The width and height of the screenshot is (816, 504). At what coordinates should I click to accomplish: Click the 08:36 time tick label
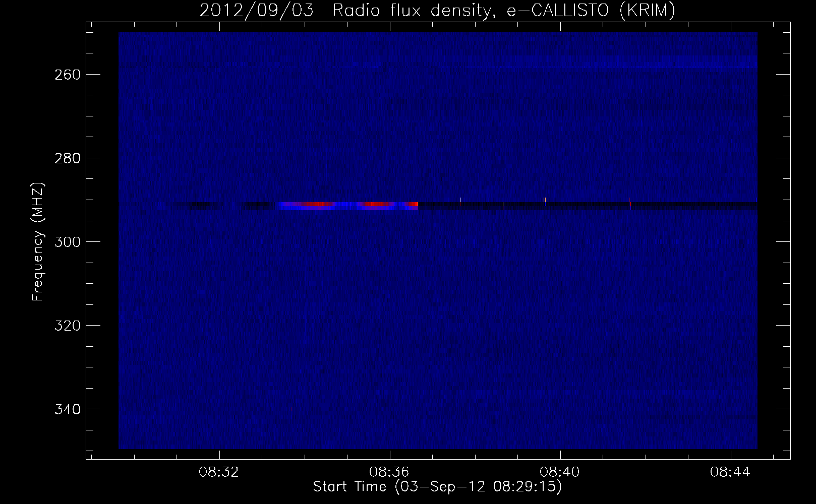(x=389, y=472)
